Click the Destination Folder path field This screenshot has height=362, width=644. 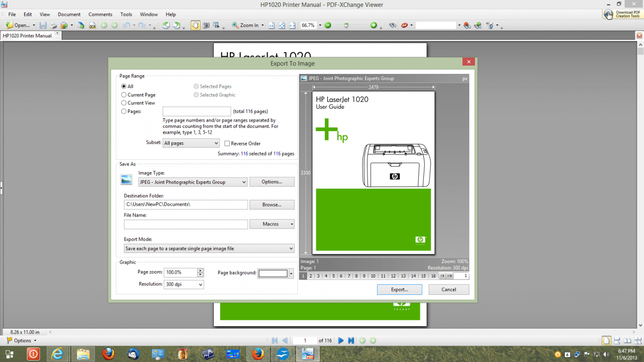pyautogui.click(x=186, y=205)
